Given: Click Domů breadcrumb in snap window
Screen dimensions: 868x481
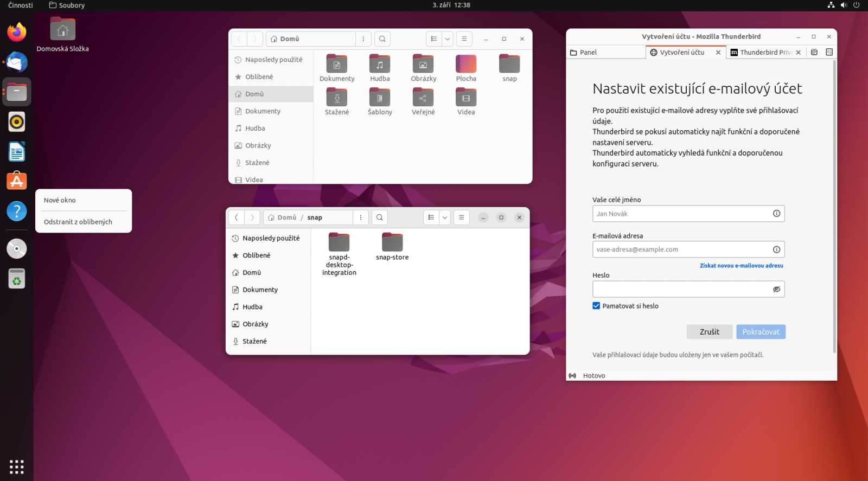Looking at the screenshot, I should (282, 217).
